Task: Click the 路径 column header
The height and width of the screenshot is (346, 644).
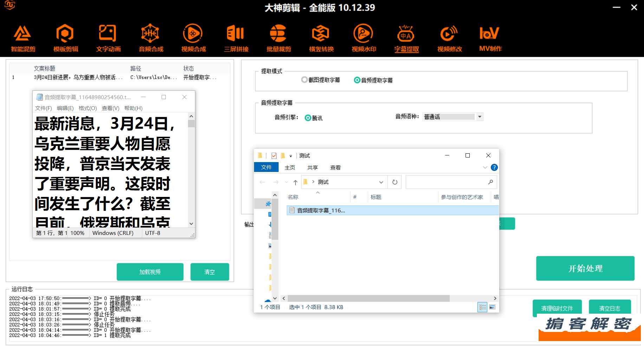Action: pyautogui.click(x=136, y=69)
